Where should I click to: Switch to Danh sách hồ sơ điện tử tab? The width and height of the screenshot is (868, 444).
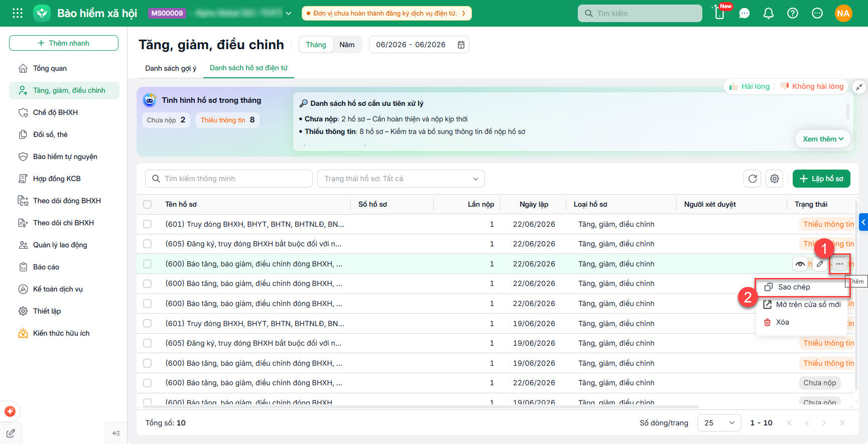[249, 68]
